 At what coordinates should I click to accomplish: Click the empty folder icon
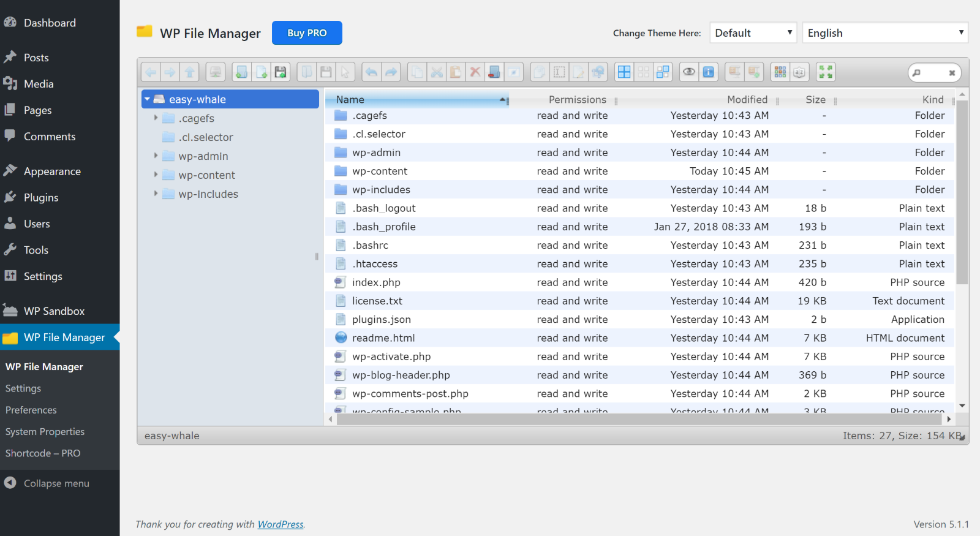(494, 72)
